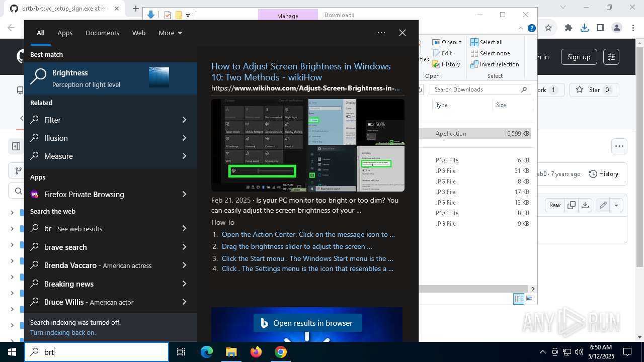Close the Windows search panel
This screenshot has height=362, width=644.
pos(402,33)
